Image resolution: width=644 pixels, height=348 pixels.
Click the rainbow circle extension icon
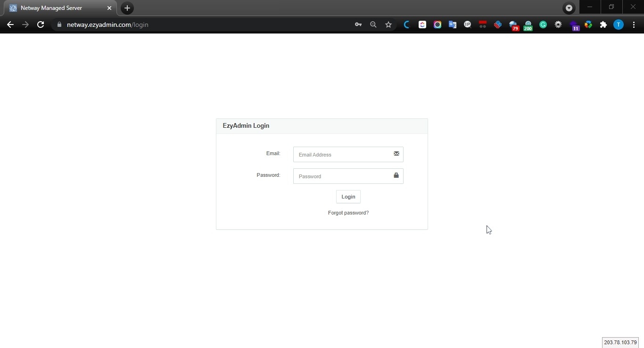438,25
